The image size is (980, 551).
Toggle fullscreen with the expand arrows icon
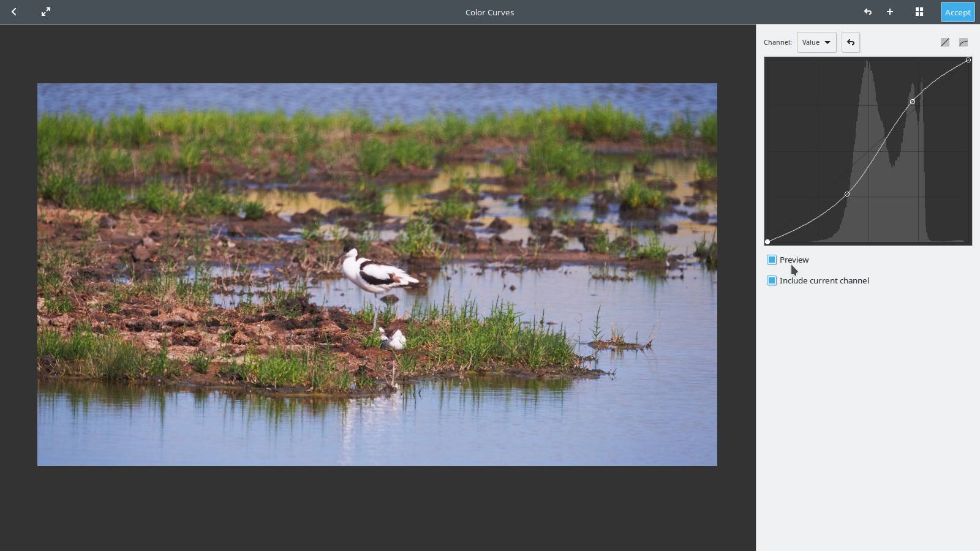pos(46,12)
